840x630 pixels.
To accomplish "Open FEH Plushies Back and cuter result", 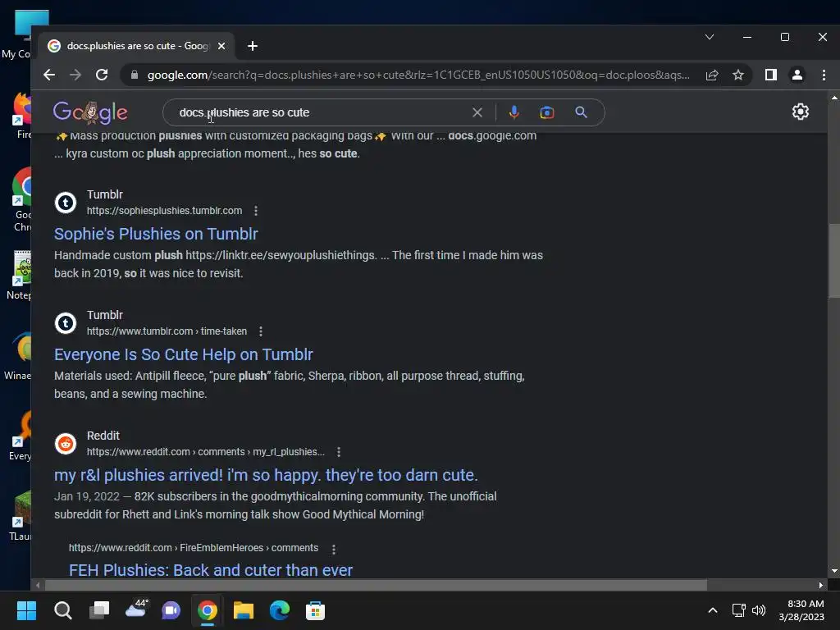I will [211, 569].
